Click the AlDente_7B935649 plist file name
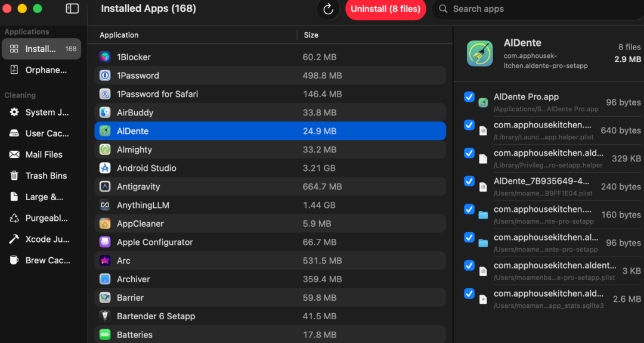 pyautogui.click(x=541, y=181)
